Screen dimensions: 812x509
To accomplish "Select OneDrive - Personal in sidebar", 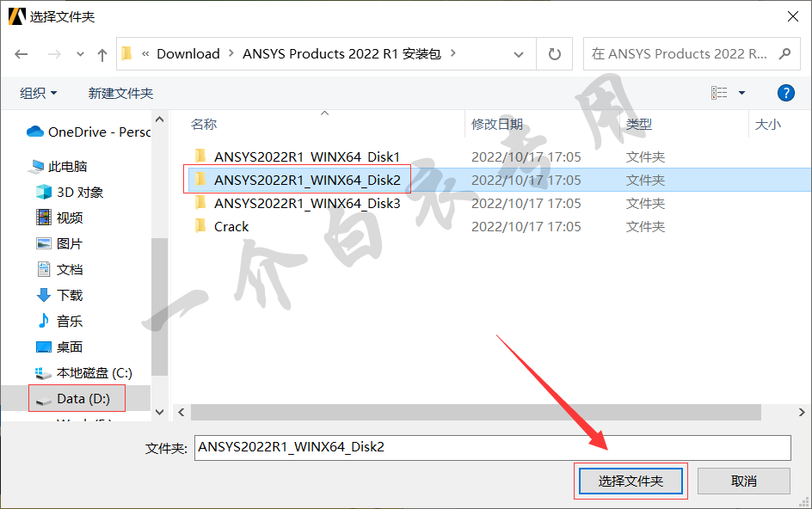I will point(88,132).
